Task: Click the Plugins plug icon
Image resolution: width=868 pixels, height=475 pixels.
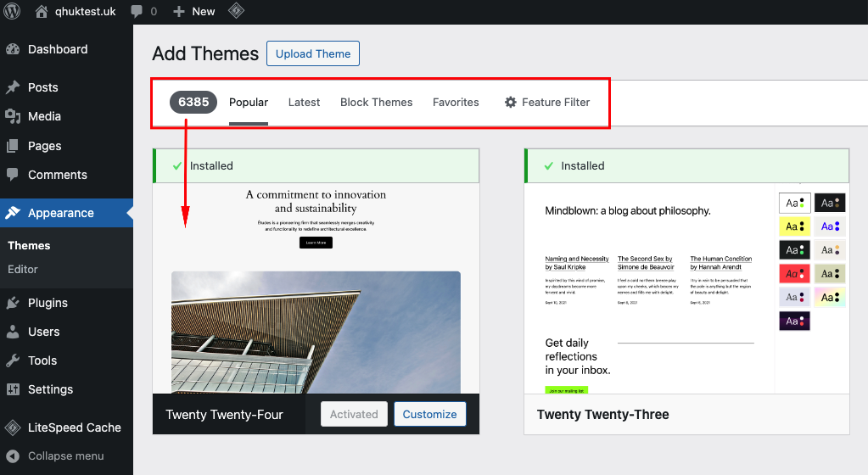Action: 13,303
